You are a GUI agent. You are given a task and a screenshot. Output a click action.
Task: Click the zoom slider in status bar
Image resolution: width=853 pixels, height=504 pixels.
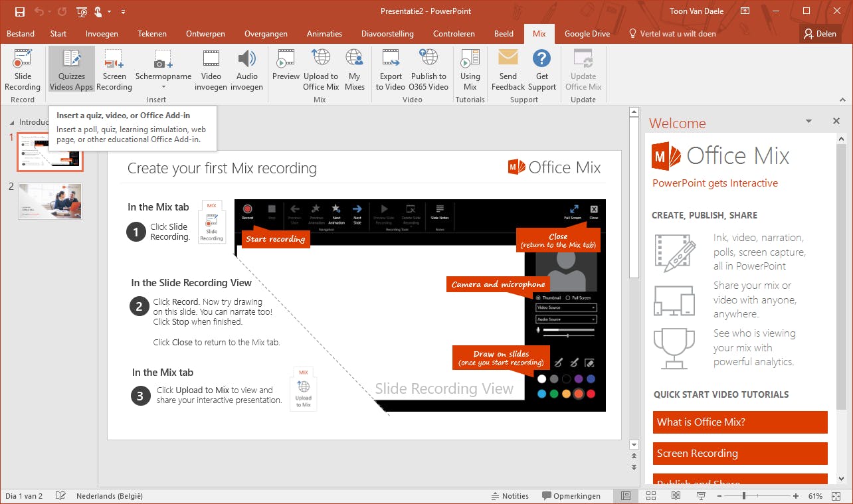[x=744, y=496]
